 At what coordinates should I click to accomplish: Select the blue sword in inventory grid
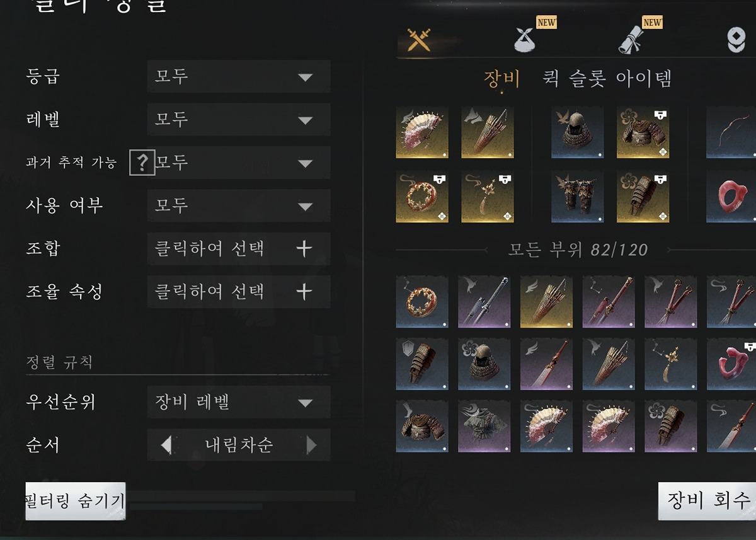(x=484, y=301)
